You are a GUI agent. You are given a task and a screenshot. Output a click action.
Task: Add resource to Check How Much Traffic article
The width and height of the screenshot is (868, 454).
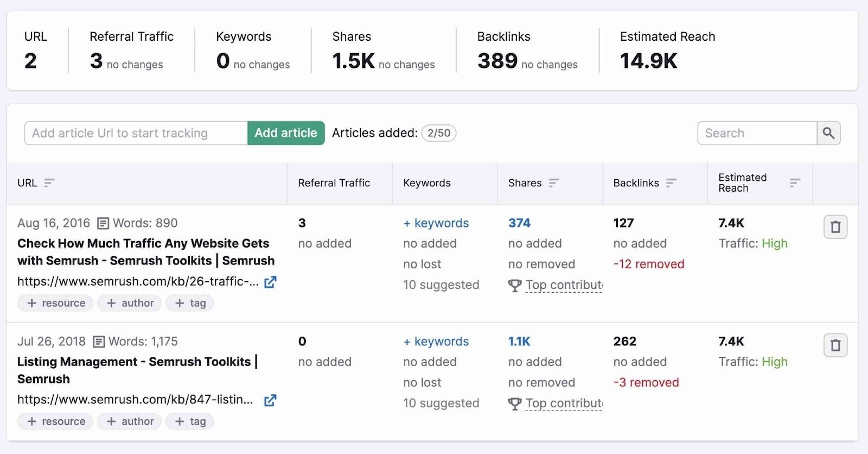click(55, 303)
